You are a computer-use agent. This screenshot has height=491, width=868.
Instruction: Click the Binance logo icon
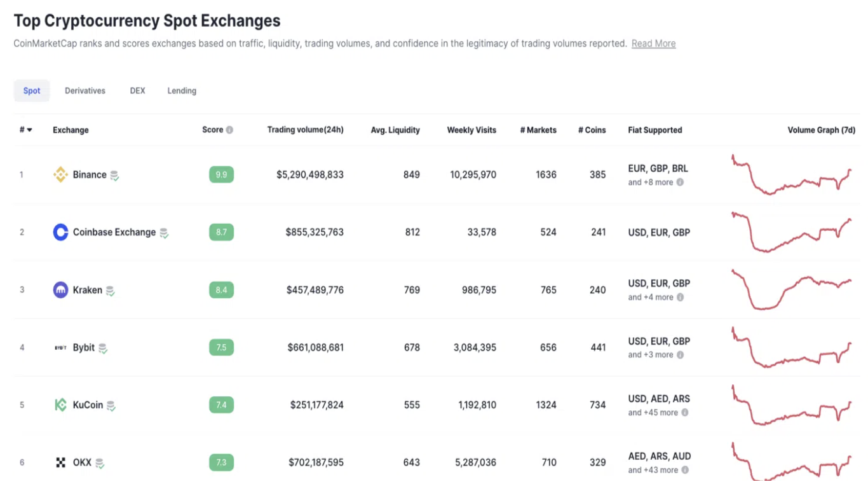tap(60, 175)
